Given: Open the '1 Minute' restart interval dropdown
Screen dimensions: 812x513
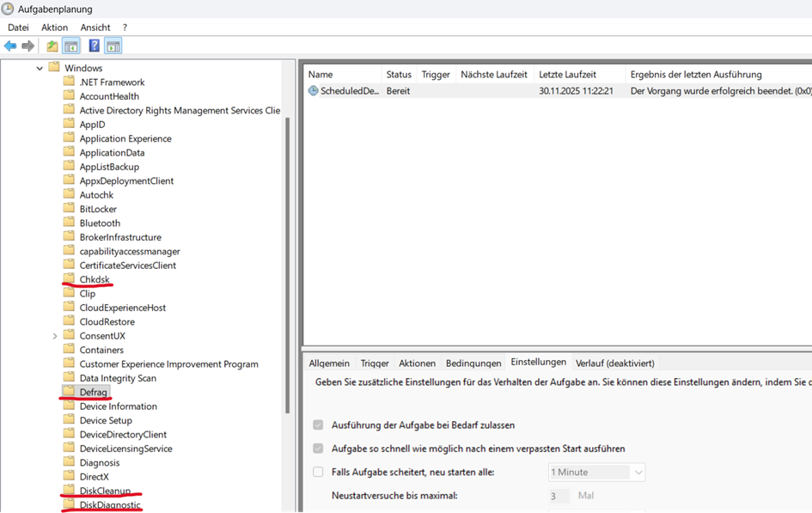Looking at the screenshot, I should coord(596,472).
